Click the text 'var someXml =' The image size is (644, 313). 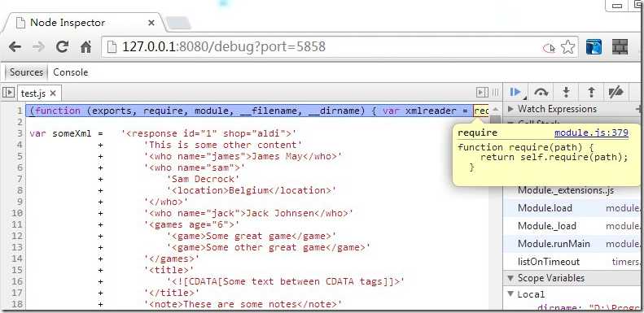point(66,133)
